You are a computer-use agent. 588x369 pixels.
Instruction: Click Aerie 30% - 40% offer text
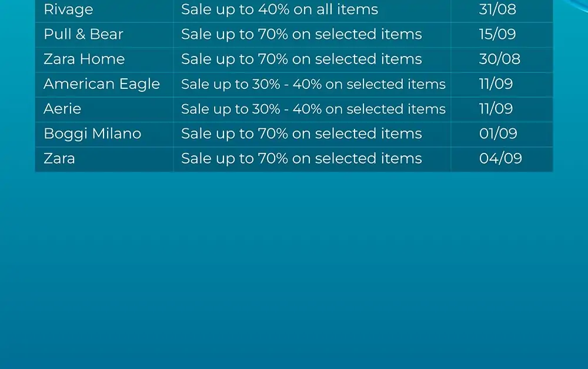(x=312, y=109)
